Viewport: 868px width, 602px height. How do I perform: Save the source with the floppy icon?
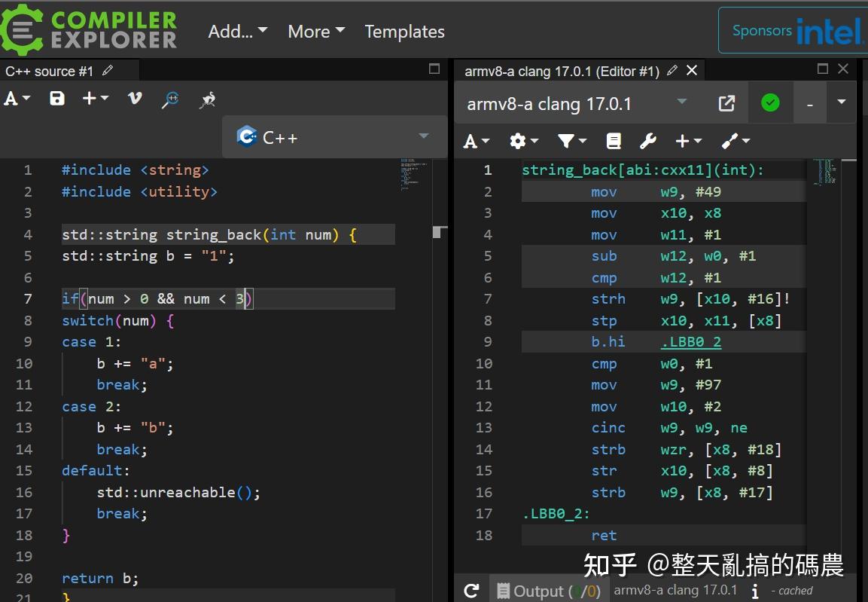(57, 99)
